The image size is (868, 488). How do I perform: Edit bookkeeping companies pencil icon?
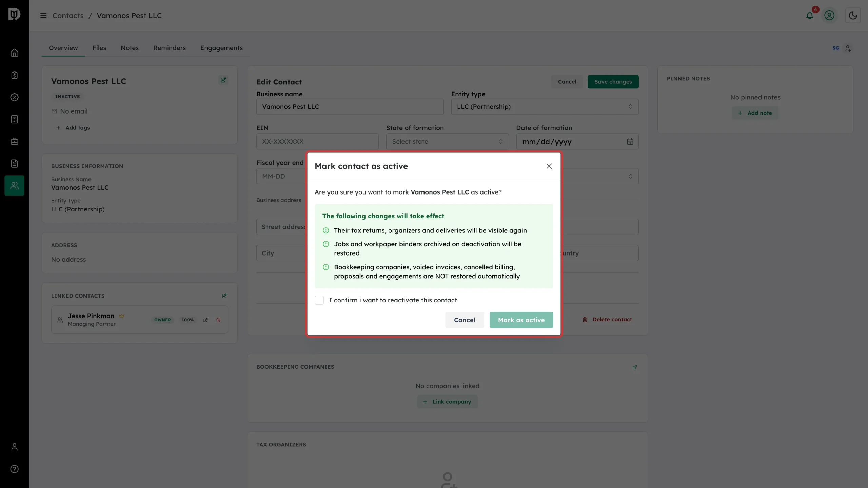[635, 367]
